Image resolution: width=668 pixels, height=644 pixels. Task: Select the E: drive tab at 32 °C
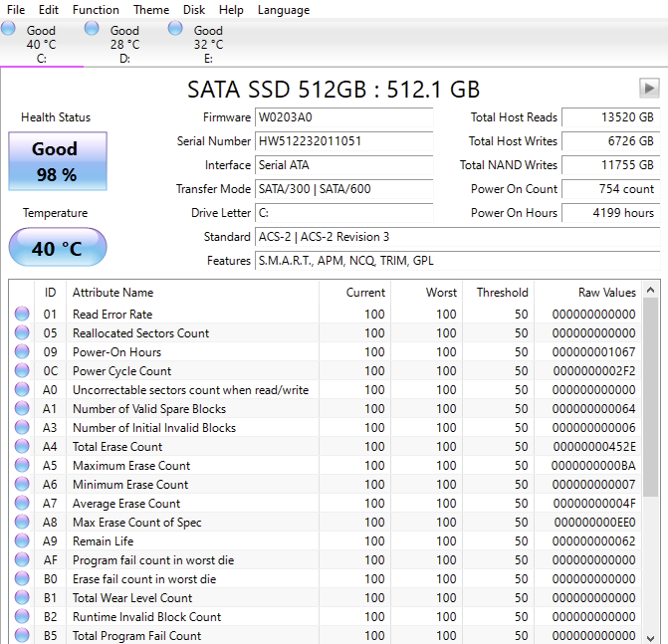click(209, 44)
